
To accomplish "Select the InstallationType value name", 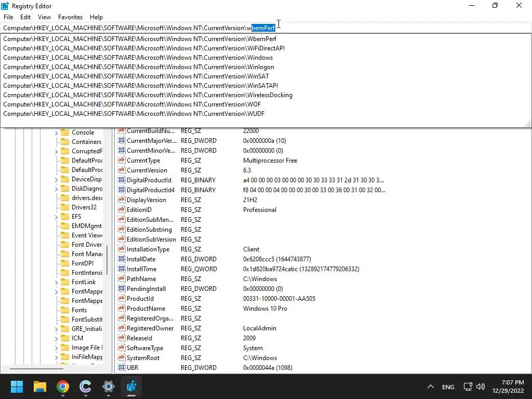I will point(148,249).
